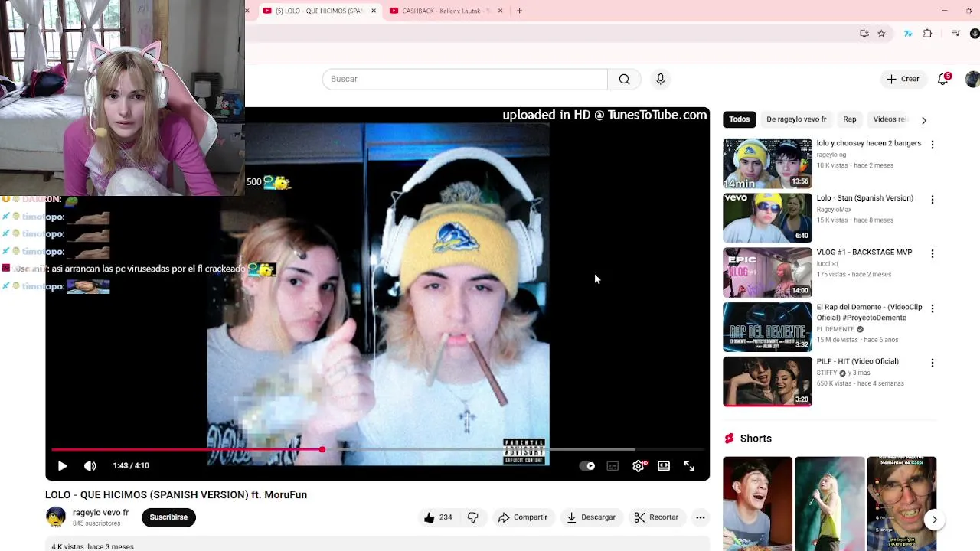Image resolution: width=980 pixels, height=551 pixels.
Task: Open browser profile avatar
Action: pyautogui.click(x=975, y=34)
